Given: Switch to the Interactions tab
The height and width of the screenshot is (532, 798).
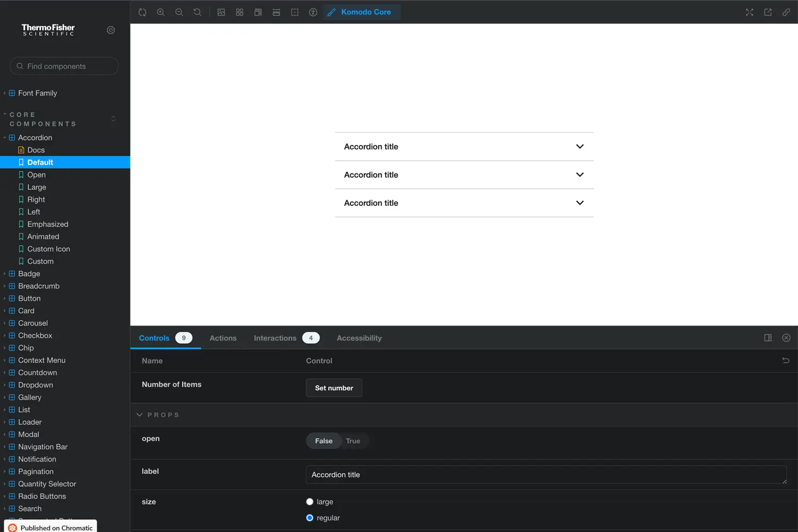Looking at the screenshot, I should 275,338.
